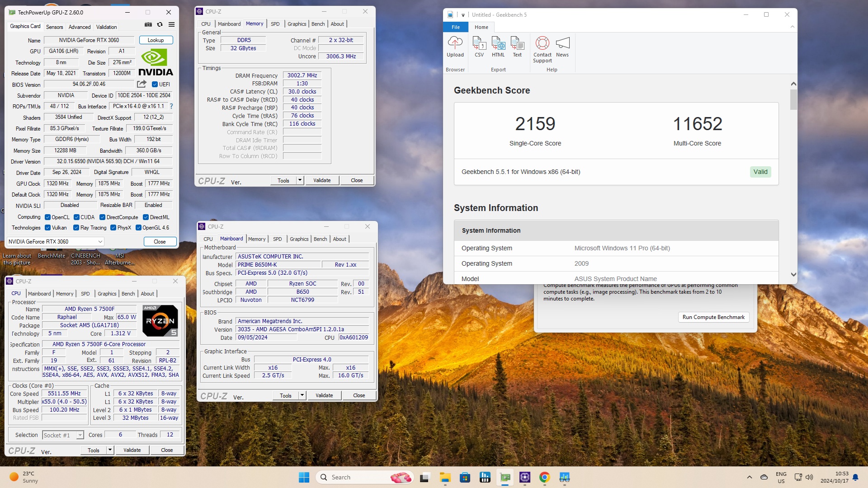The height and width of the screenshot is (488, 868).
Task: Export results as HTML in Geekbench
Action: click(x=498, y=47)
